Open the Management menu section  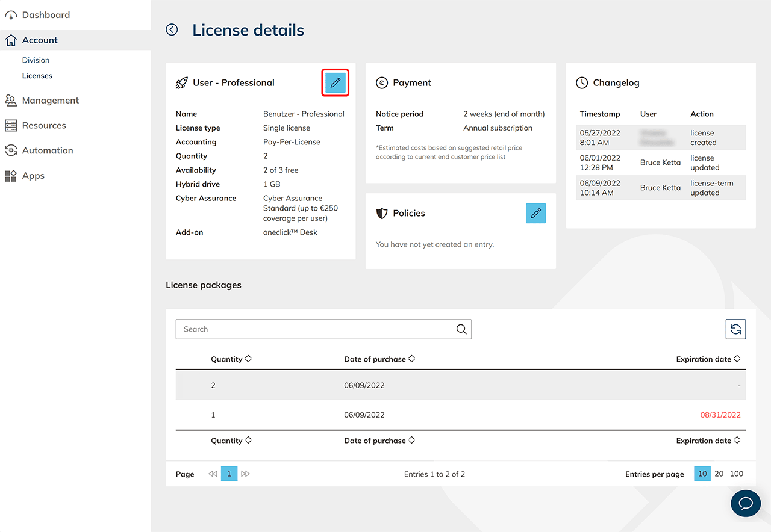pos(51,101)
